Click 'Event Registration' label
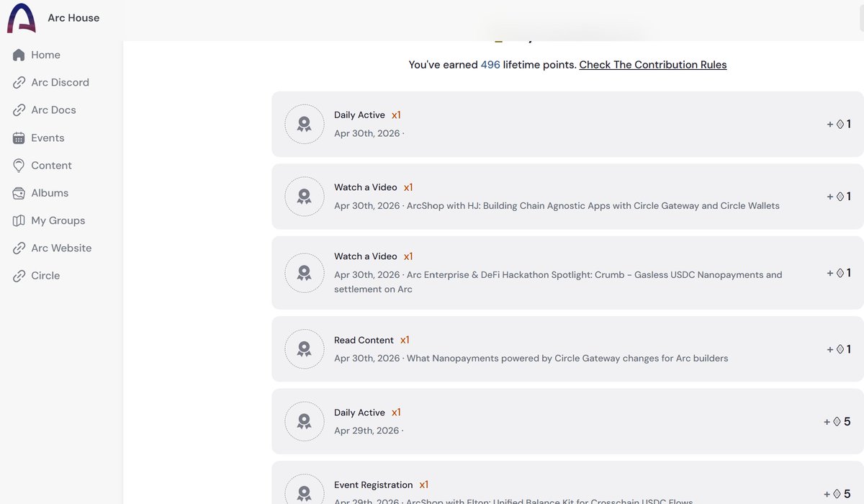Image resolution: width=864 pixels, height=504 pixels. 374,485
